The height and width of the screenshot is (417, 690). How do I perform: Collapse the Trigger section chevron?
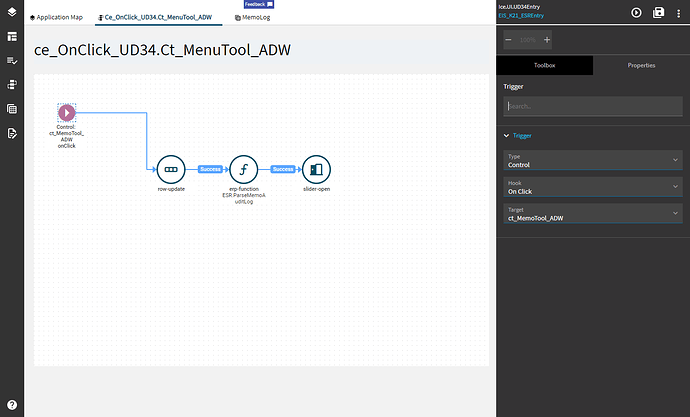tap(506, 136)
